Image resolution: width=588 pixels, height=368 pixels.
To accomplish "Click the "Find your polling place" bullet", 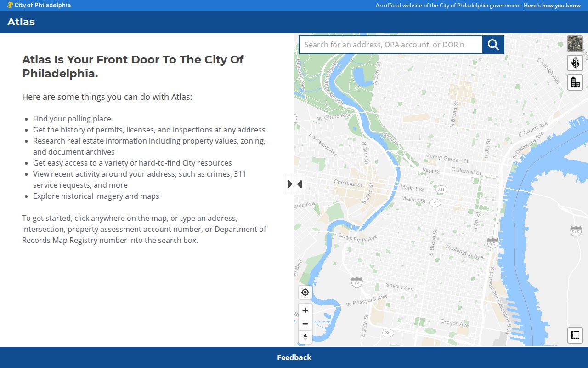I will [x=72, y=119].
